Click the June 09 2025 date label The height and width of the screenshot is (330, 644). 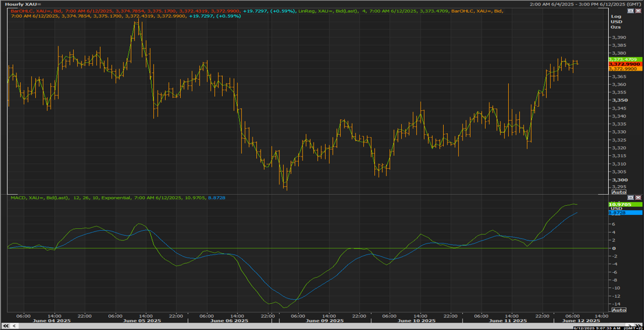tap(325, 320)
